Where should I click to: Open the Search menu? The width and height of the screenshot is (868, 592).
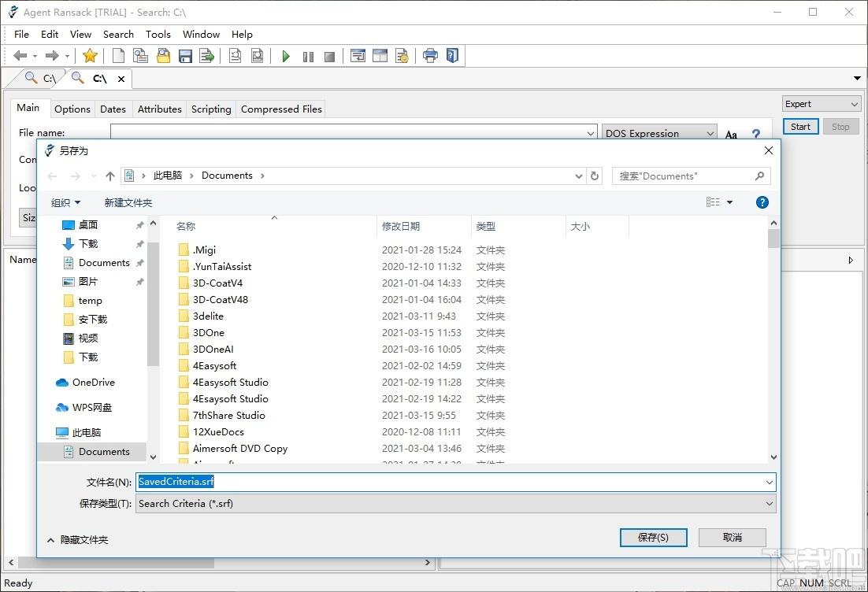(118, 35)
